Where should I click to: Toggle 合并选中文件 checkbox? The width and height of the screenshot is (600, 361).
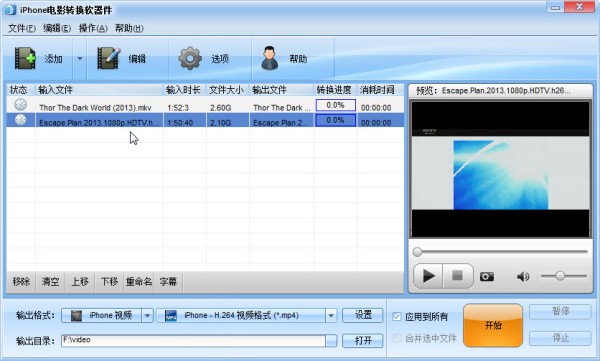pyautogui.click(x=397, y=338)
